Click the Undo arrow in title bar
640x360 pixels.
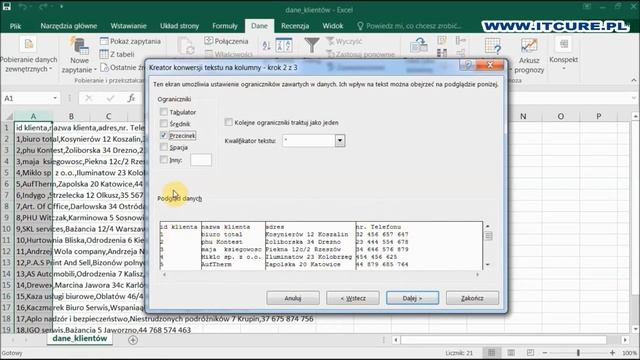pos(22,7)
